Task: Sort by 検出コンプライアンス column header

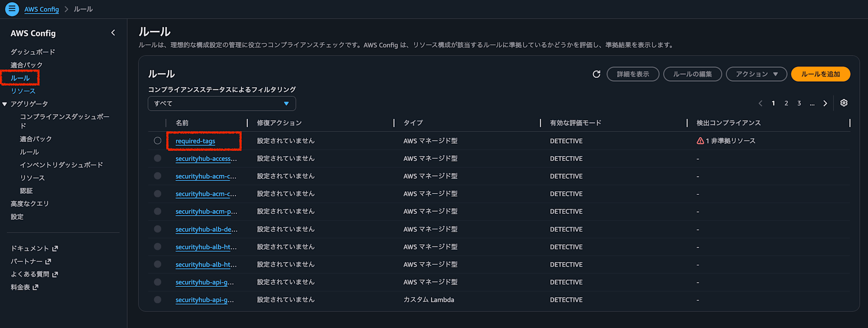Action: (x=729, y=123)
